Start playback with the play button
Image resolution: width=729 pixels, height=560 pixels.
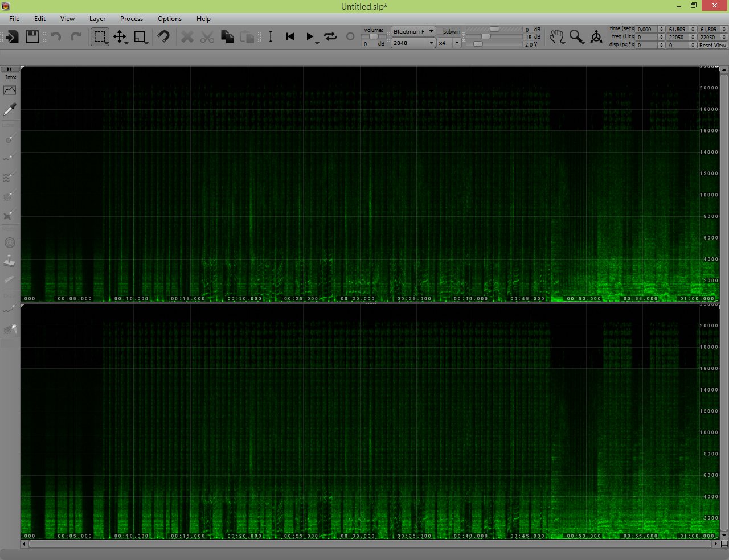click(310, 37)
